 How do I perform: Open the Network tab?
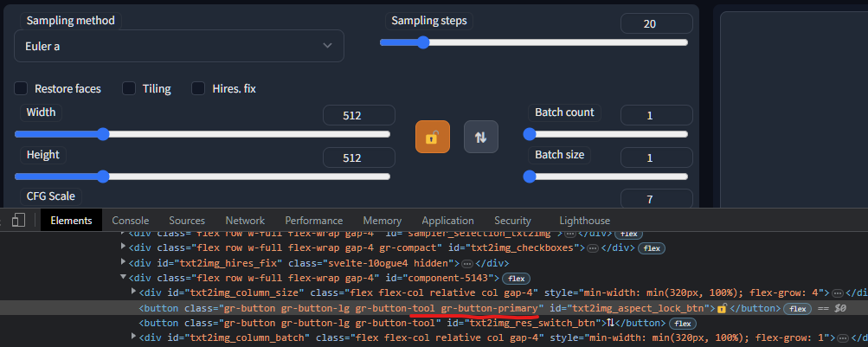[245, 221]
